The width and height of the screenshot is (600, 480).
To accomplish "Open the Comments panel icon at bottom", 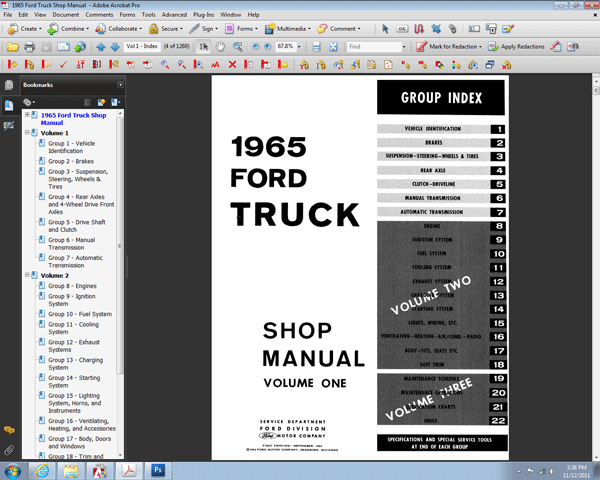I will point(9,430).
